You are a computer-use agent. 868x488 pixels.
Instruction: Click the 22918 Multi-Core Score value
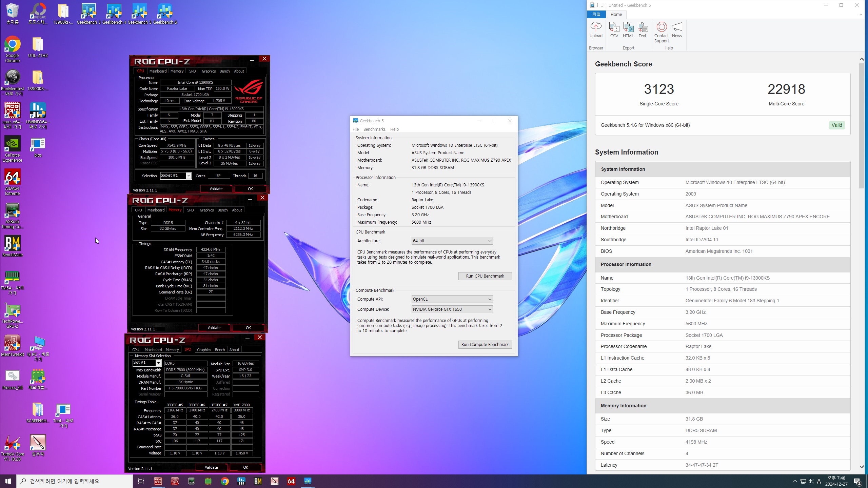786,89
